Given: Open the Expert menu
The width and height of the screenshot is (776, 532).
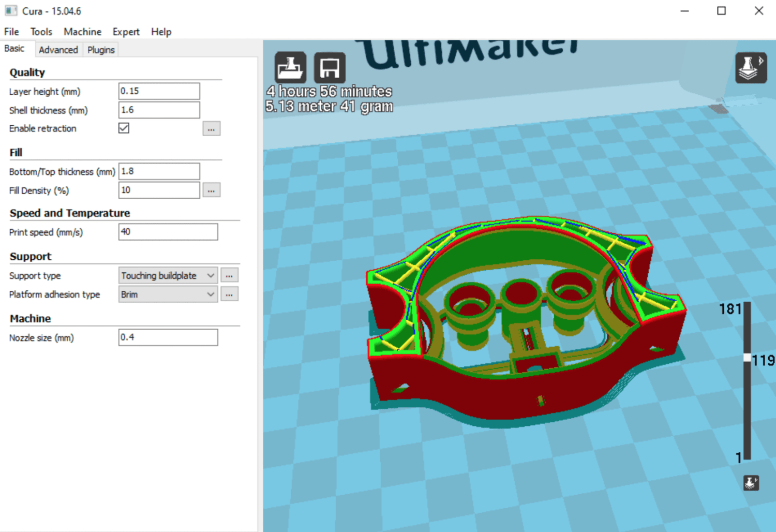Looking at the screenshot, I should (126, 32).
